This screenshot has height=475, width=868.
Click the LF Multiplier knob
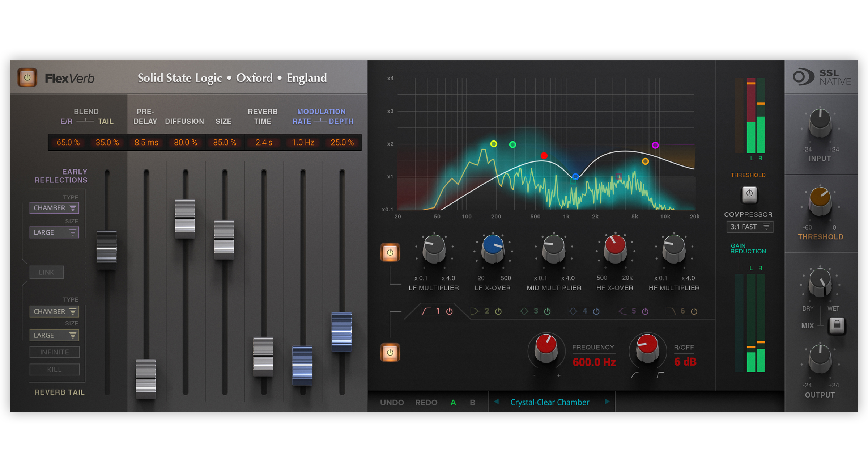(434, 249)
